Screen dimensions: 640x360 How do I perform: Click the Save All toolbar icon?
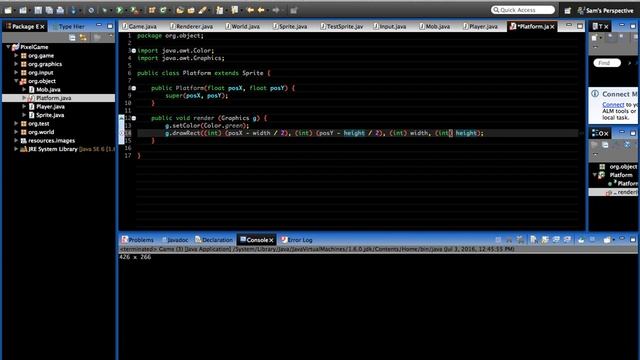point(49,11)
